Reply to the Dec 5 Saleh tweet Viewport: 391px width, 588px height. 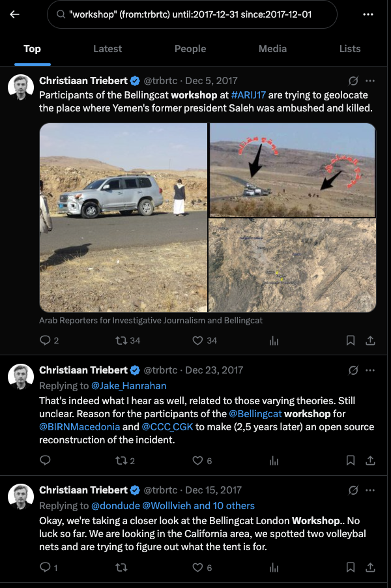[45, 340]
